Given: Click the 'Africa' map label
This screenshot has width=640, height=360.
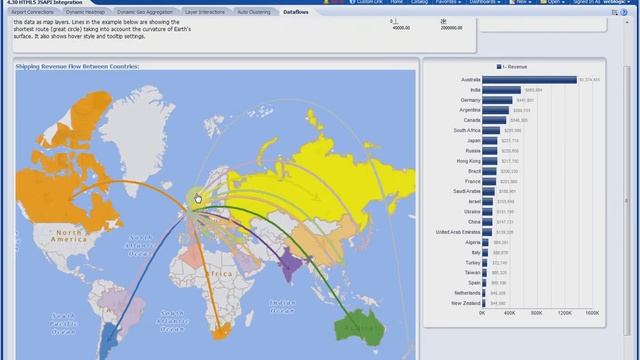Looking at the screenshot, I should (x=219, y=274).
